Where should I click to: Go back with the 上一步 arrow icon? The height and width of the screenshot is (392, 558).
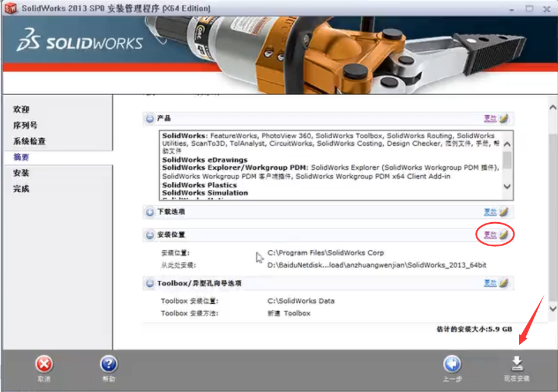pos(452,364)
